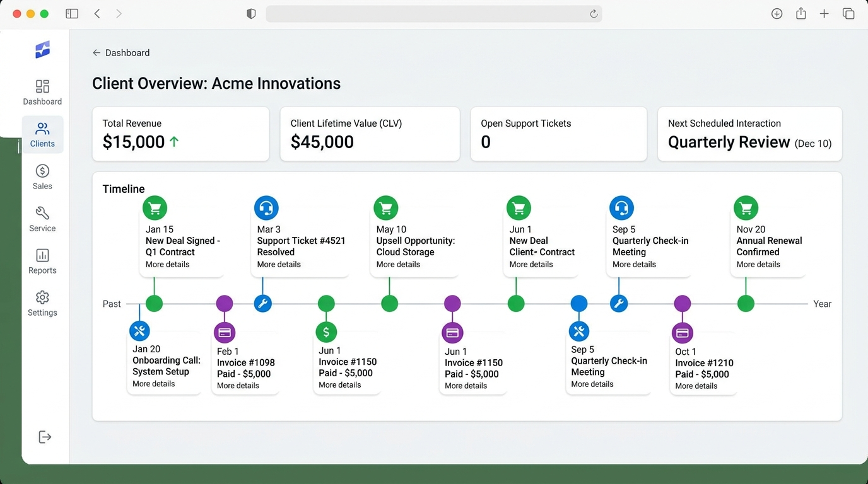Click the logout icon at sidebar bottom
This screenshot has width=868, height=484.
45,437
